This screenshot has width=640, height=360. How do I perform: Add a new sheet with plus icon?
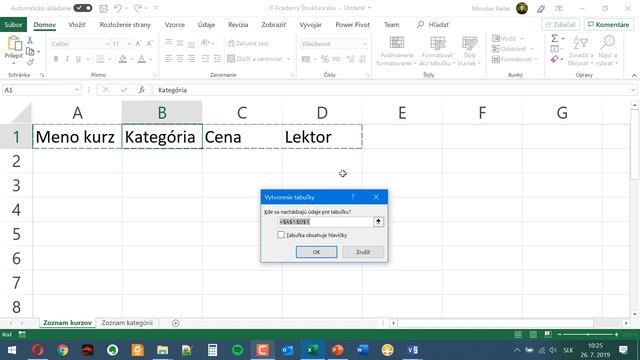pos(176,323)
